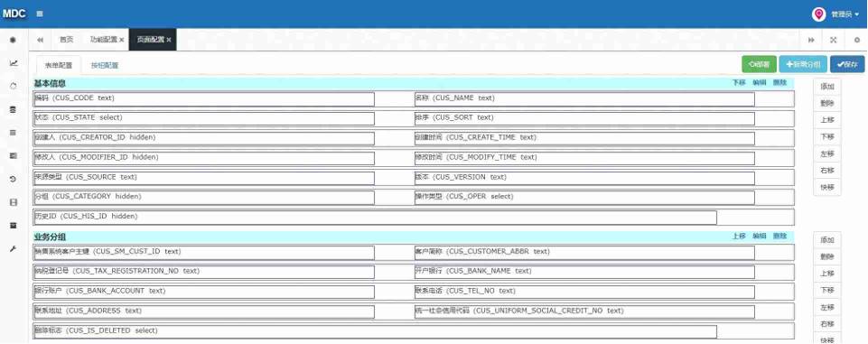Select the CUS_NAME text field box
The width and height of the screenshot is (868, 344).
[x=584, y=99]
